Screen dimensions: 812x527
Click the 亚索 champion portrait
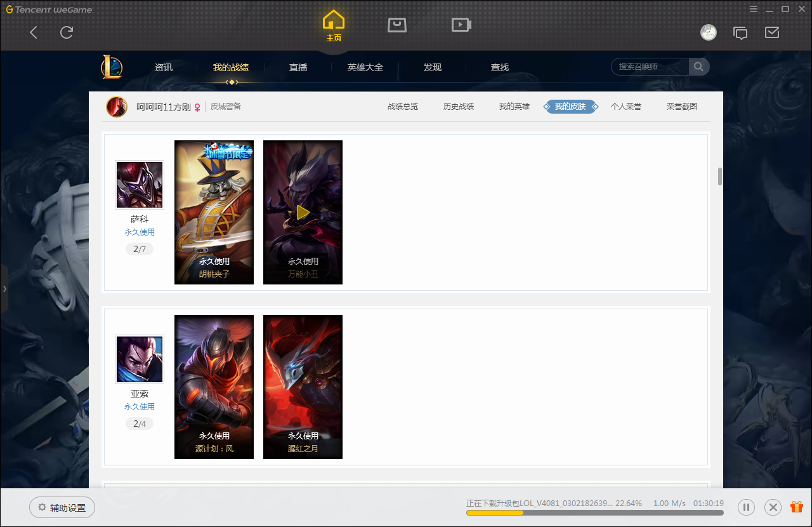(140, 359)
